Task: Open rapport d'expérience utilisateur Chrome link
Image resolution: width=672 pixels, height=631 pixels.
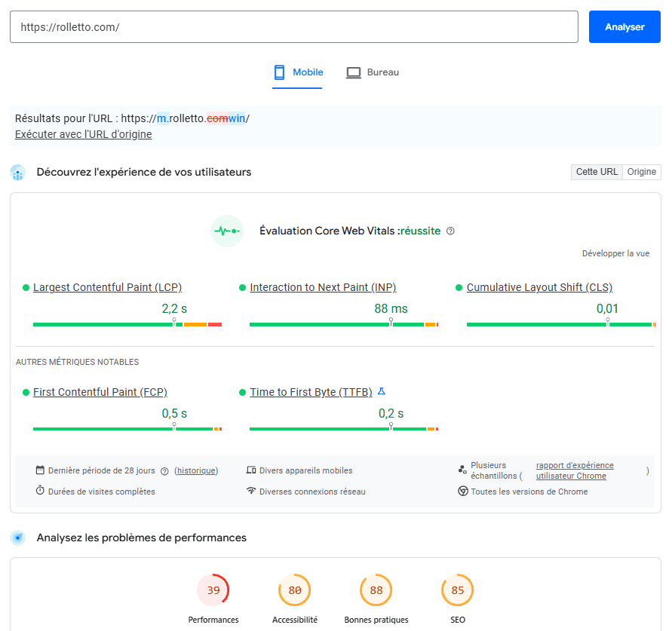Action: [x=575, y=470]
